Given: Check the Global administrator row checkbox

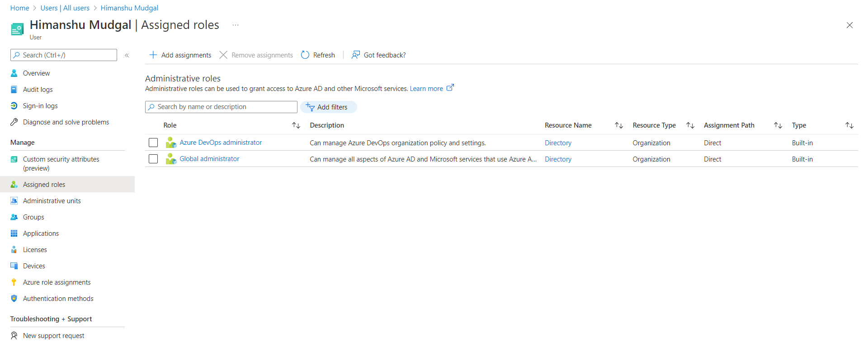Looking at the screenshot, I should 153,159.
